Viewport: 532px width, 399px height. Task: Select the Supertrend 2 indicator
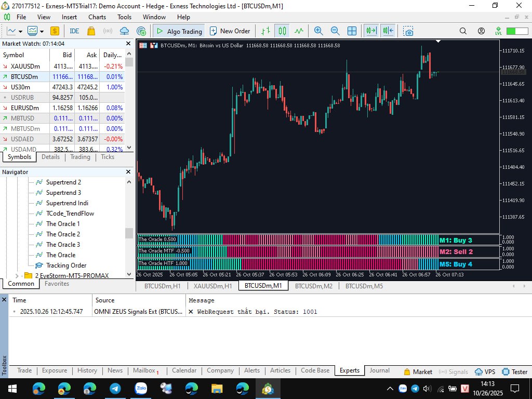coord(63,182)
